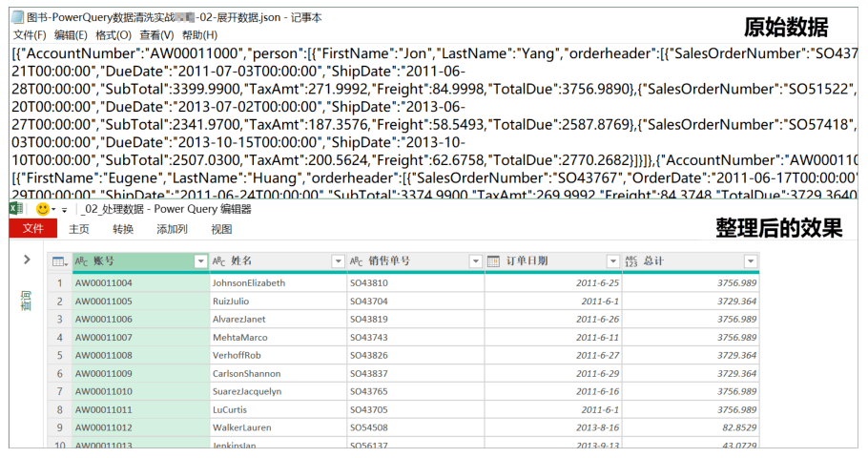Select total cell 82.8529
Screen dimensions: 868x458
coord(691,427)
